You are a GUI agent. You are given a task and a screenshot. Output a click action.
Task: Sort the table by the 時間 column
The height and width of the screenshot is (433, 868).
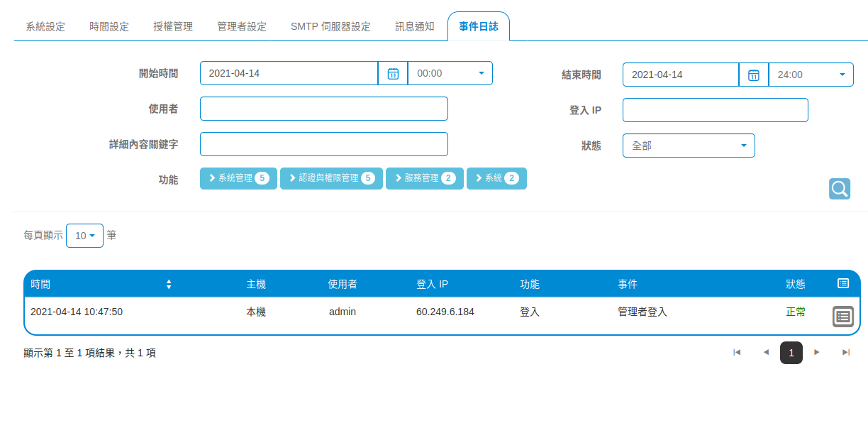click(x=169, y=285)
